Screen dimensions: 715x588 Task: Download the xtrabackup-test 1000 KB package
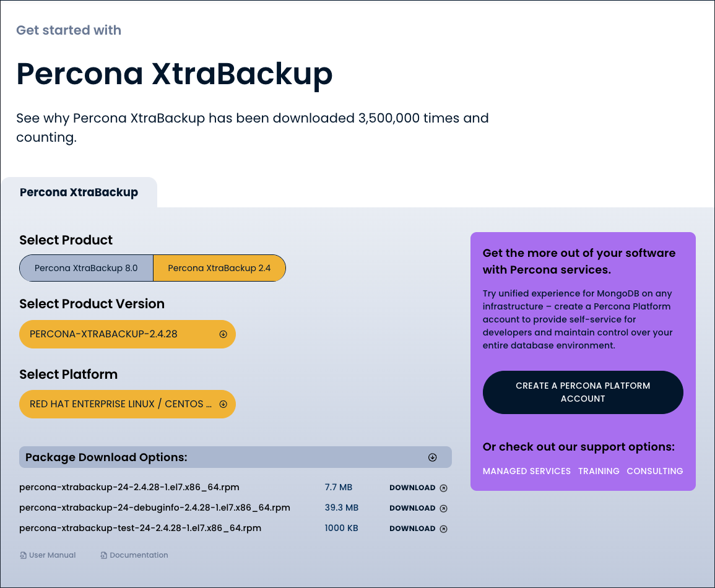(418, 529)
